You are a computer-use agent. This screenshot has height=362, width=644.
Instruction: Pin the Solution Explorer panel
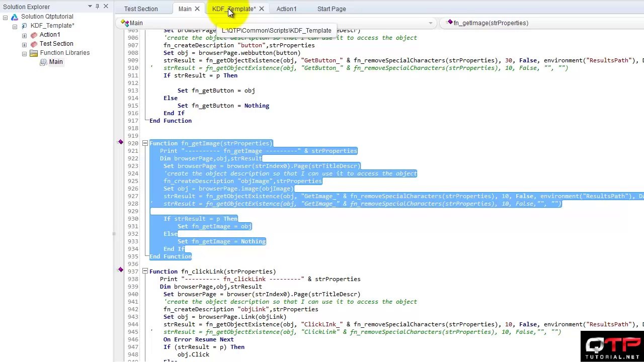pyautogui.click(x=97, y=7)
